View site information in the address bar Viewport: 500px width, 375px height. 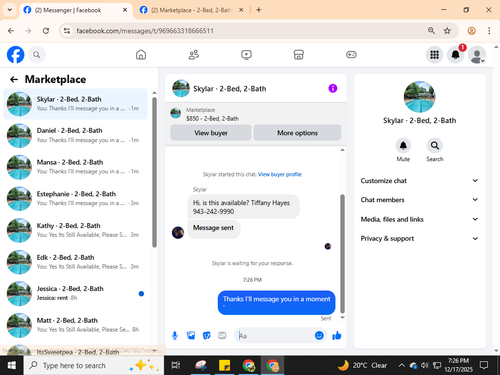[x=67, y=31]
